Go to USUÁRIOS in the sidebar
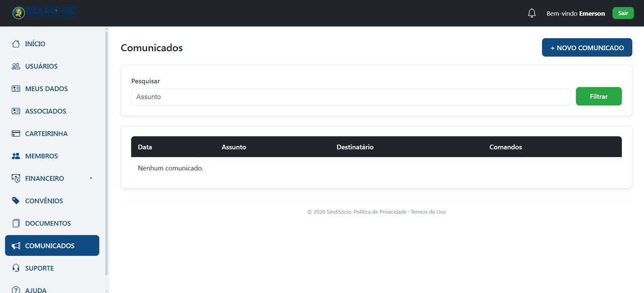Screen dimensions: 644x293 [52, 66]
